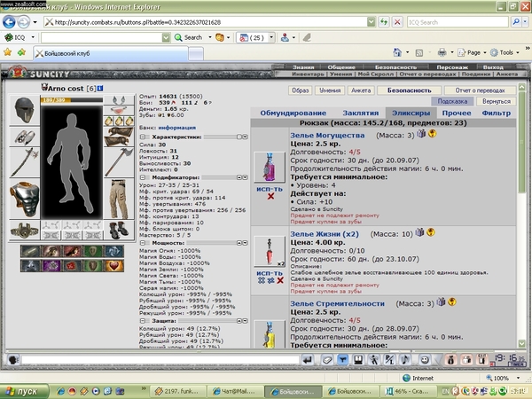Image resolution: width=532 pixels, height=399 pixels.
Task: Switch to the Прочее tab
Action: 457,113
